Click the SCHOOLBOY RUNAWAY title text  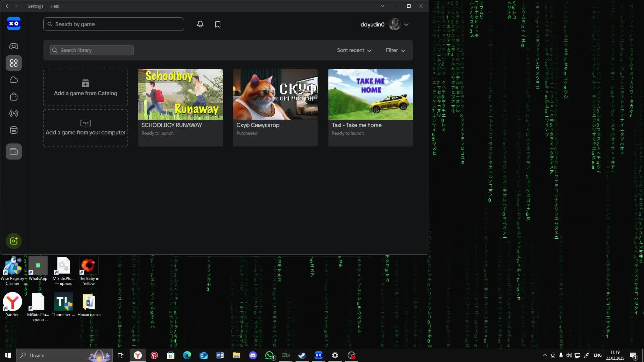coord(172,125)
